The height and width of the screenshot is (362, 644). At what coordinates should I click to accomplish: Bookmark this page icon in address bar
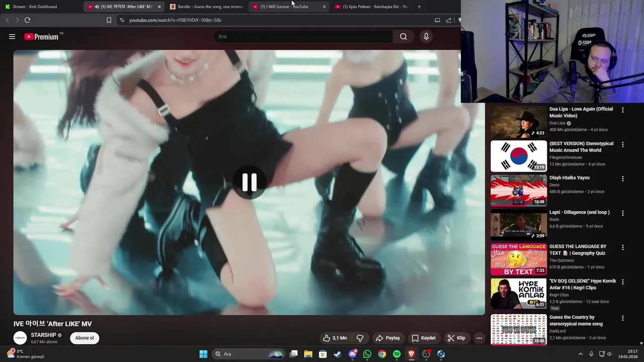(x=109, y=20)
